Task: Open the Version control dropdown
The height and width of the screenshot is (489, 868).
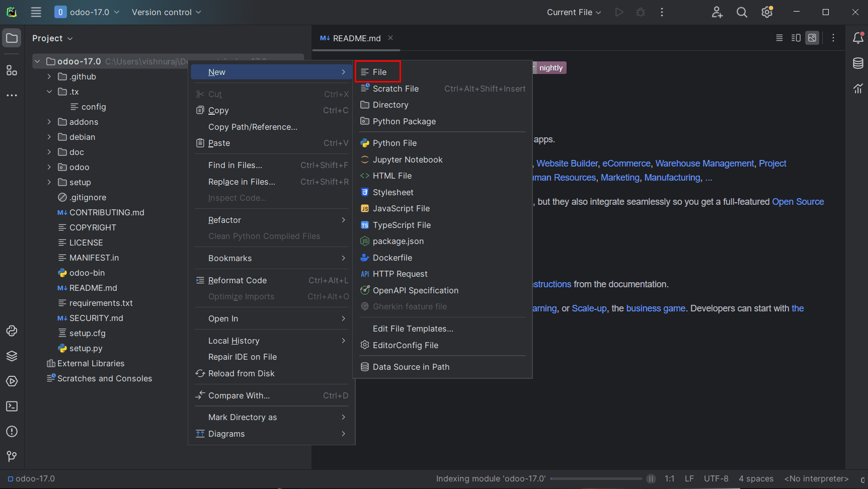Action: 166,12
